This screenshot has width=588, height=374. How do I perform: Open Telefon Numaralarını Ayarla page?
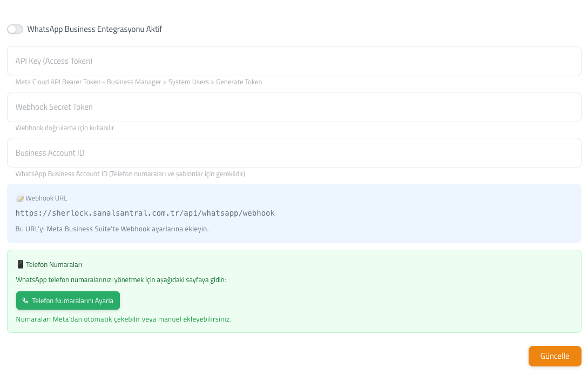tap(68, 301)
